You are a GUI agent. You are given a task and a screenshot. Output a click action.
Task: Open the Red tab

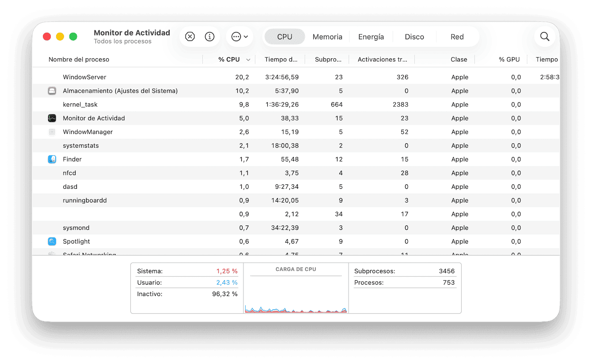[457, 37]
